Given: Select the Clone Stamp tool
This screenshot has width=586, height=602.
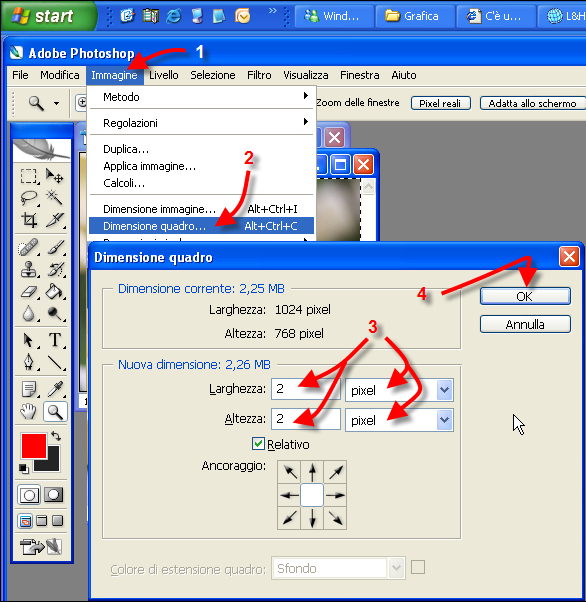Looking at the screenshot, I should pos(29,269).
